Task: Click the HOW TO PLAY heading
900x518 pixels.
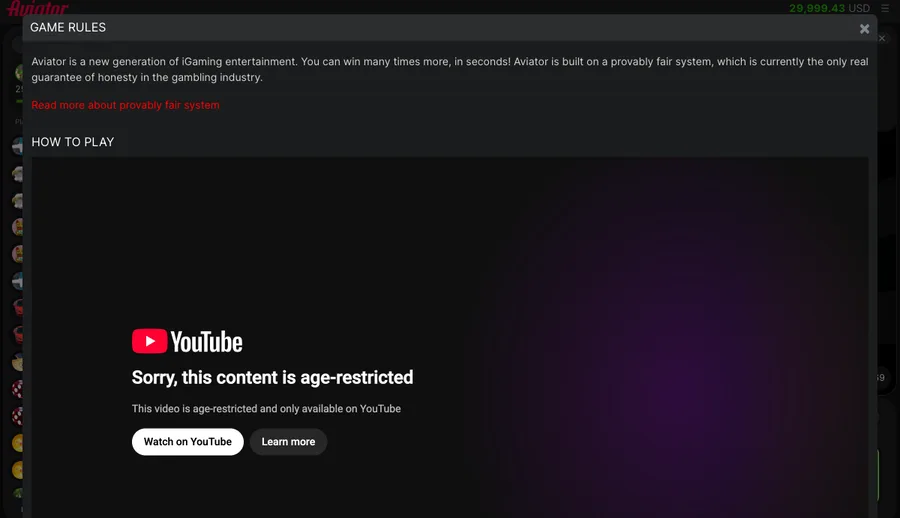Action: click(73, 142)
